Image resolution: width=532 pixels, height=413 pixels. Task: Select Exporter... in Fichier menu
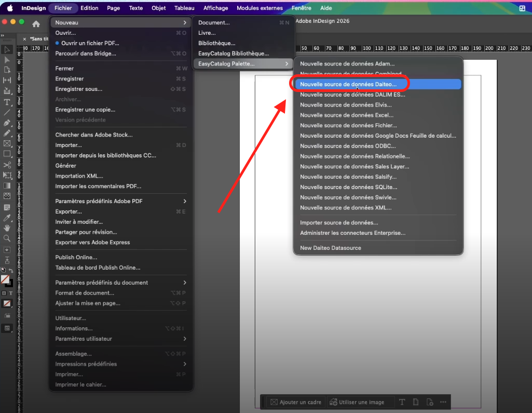coord(121,211)
